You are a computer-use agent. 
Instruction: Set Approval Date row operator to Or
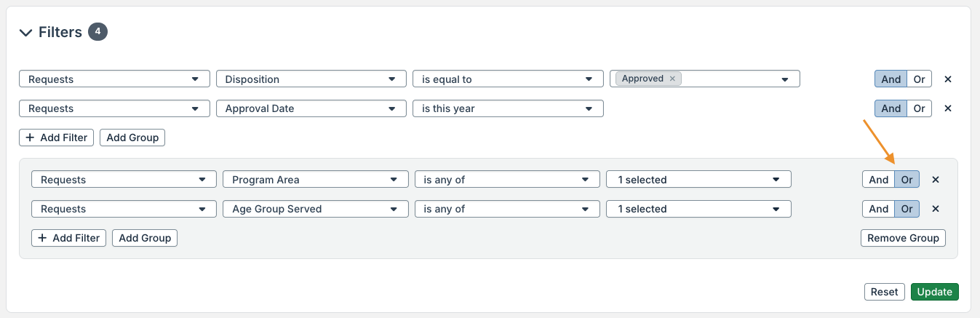(919, 108)
